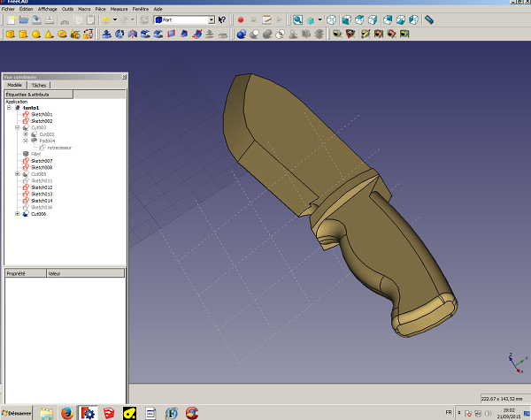531x420 pixels.
Task: Click the Print icon
Action: pyautogui.click(x=50, y=20)
